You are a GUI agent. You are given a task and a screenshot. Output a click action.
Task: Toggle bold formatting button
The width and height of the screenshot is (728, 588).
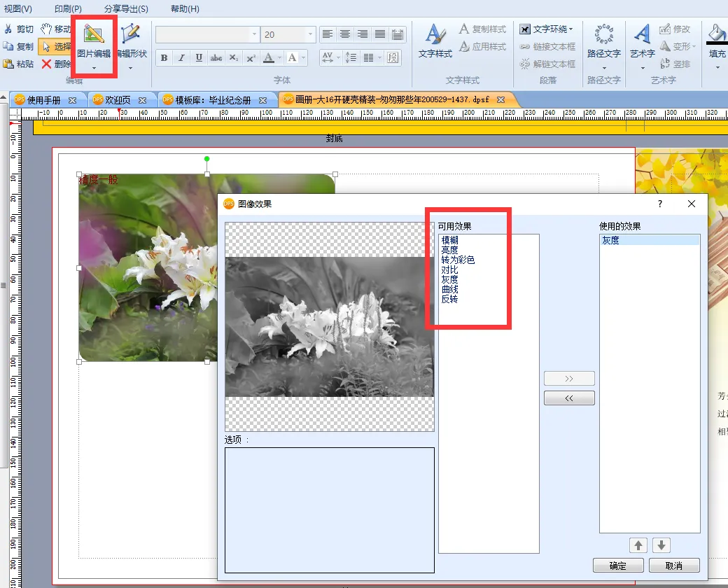pyautogui.click(x=164, y=58)
